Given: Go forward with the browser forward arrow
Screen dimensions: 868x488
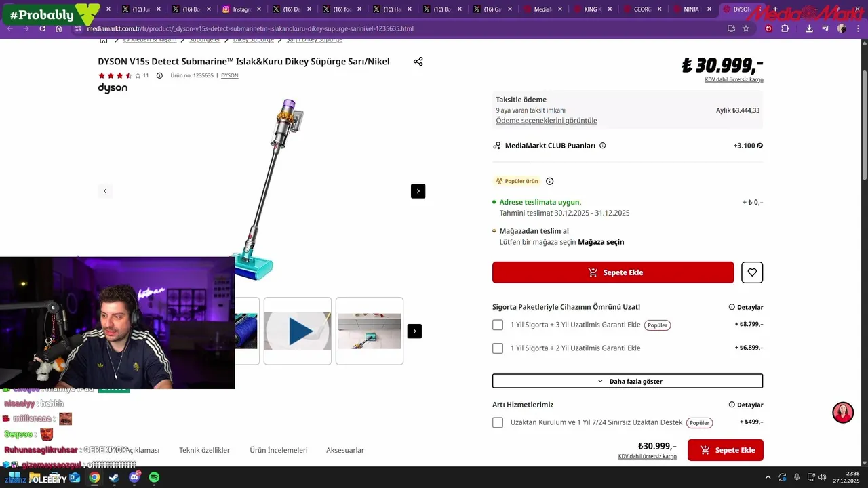Looking at the screenshot, I should pos(26,28).
